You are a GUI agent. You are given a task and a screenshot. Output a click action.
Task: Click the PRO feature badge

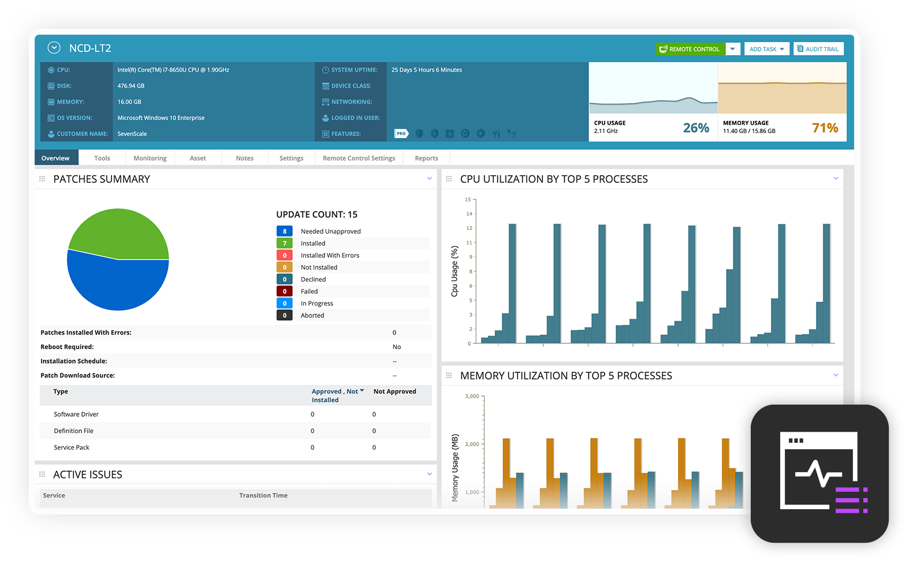click(401, 134)
